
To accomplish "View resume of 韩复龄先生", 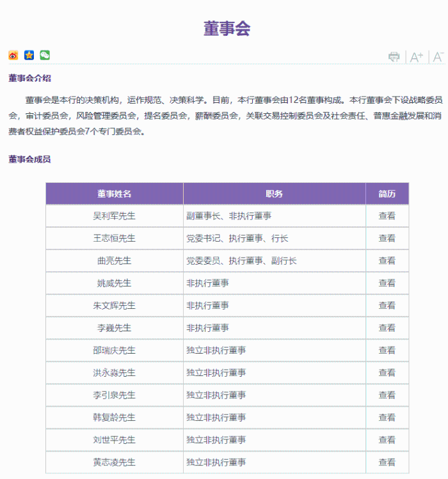I will pos(387,418).
